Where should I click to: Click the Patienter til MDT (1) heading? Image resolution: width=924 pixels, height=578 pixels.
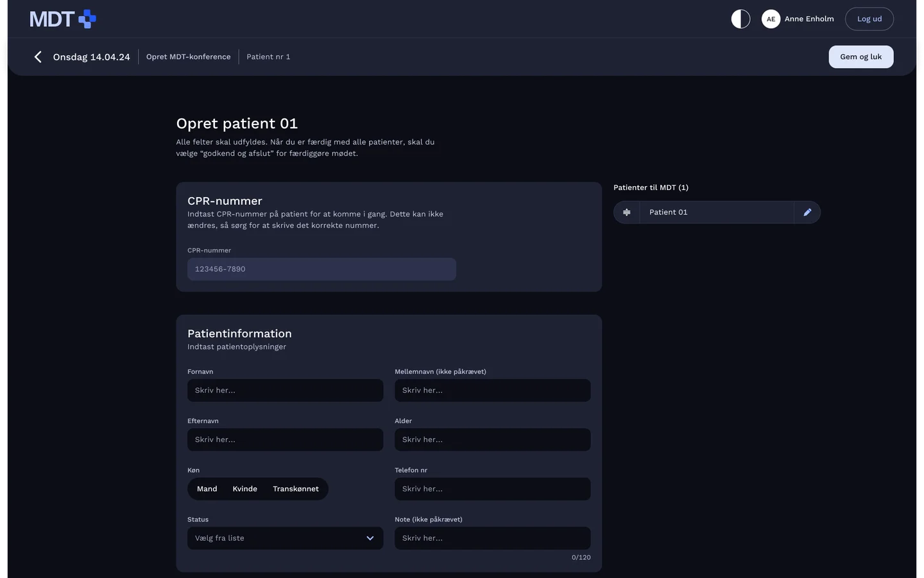click(651, 188)
